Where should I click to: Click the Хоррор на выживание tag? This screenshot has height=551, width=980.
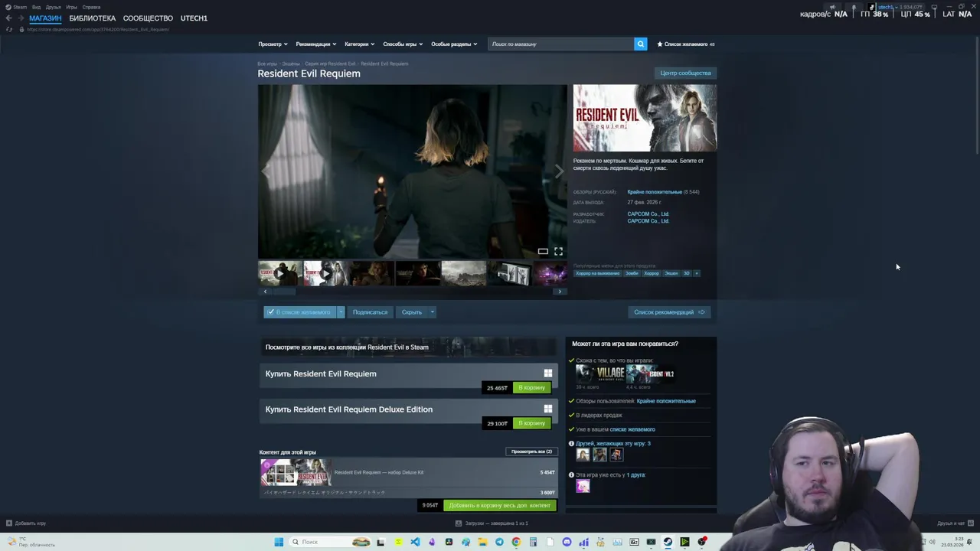(597, 273)
